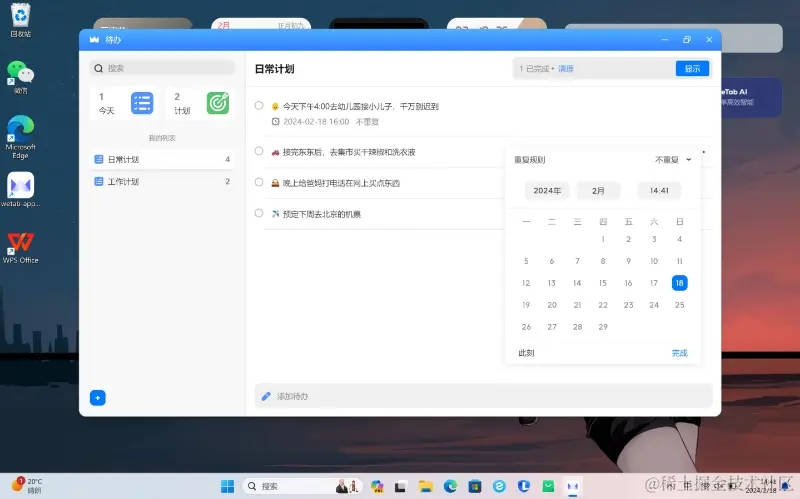Click the weather widget on the taskbar
Image resolution: width=800 pixels, height=499 pixels.
coord(26,485)
